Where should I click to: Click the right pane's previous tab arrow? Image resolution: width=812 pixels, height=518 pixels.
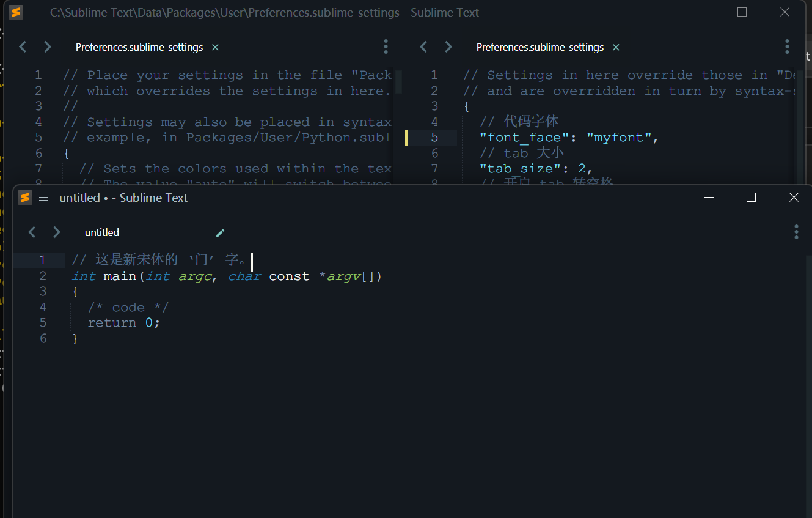tap(423, 46)
